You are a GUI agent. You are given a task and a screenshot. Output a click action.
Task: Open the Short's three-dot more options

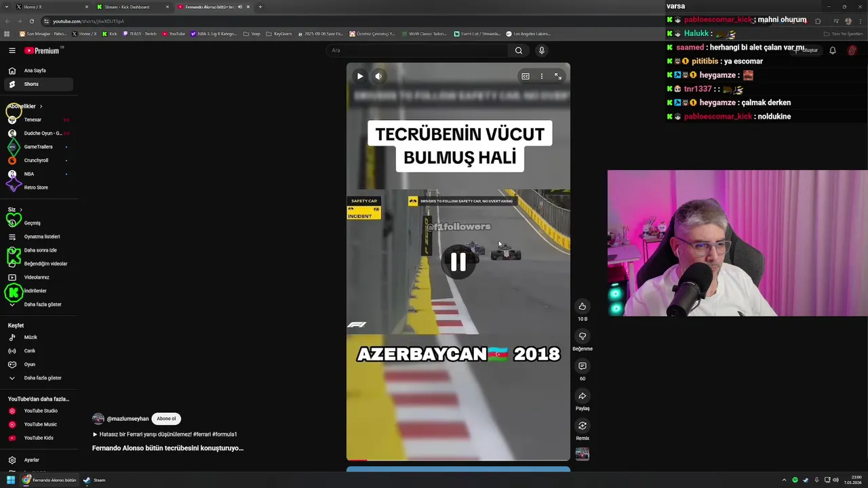[541, 76]
